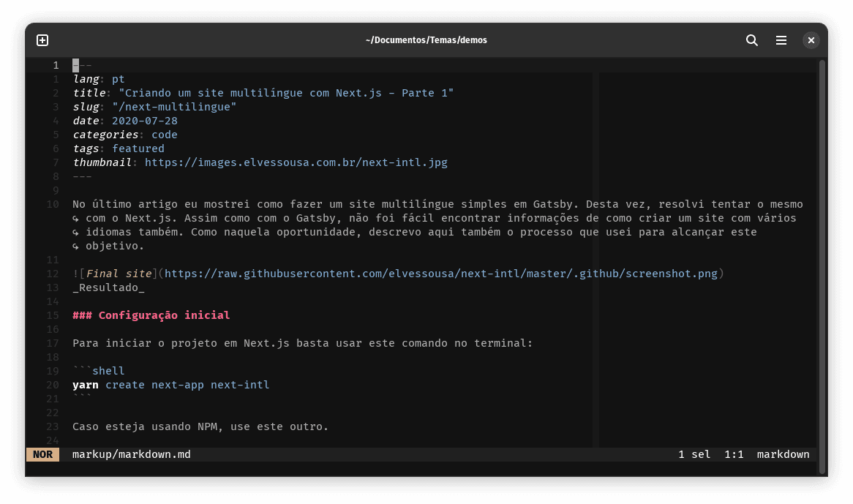Click the categories value 'code'

[x=165, y=135]
